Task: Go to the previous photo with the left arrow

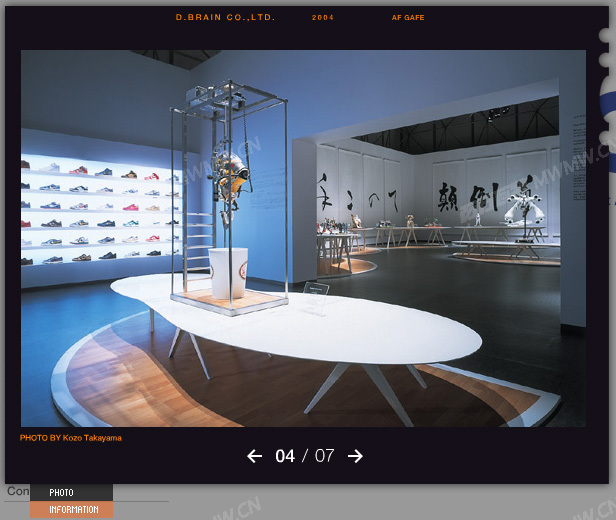Action: [255, 456]
